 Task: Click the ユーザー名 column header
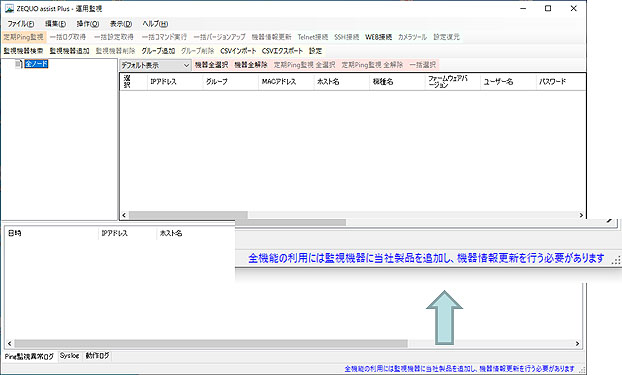[x=508, y=82]
